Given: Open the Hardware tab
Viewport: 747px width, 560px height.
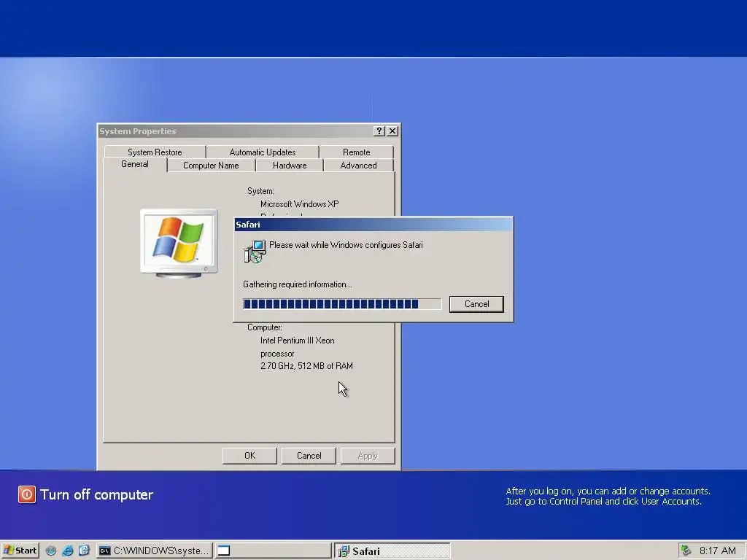Looking at the screenshot, I should 290,166.
